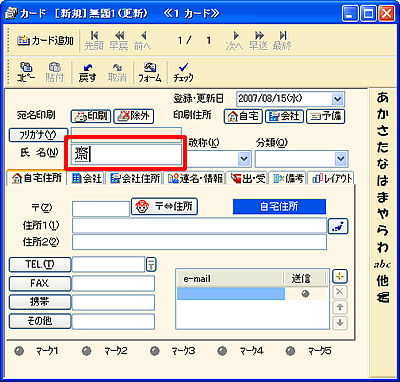Switch to the 備考 tab
This screenshot has height=382, width=400.
click(288, 179)
